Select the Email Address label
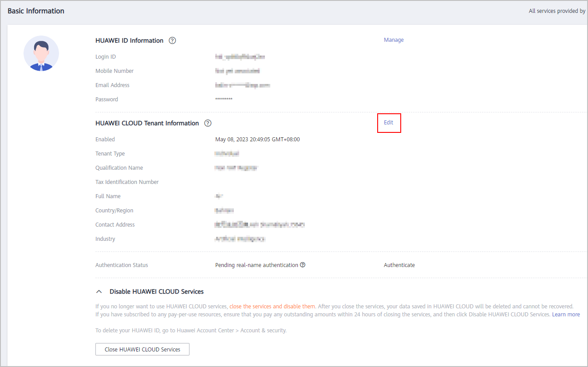Screen dimensions: 588x367 (113, 85)
